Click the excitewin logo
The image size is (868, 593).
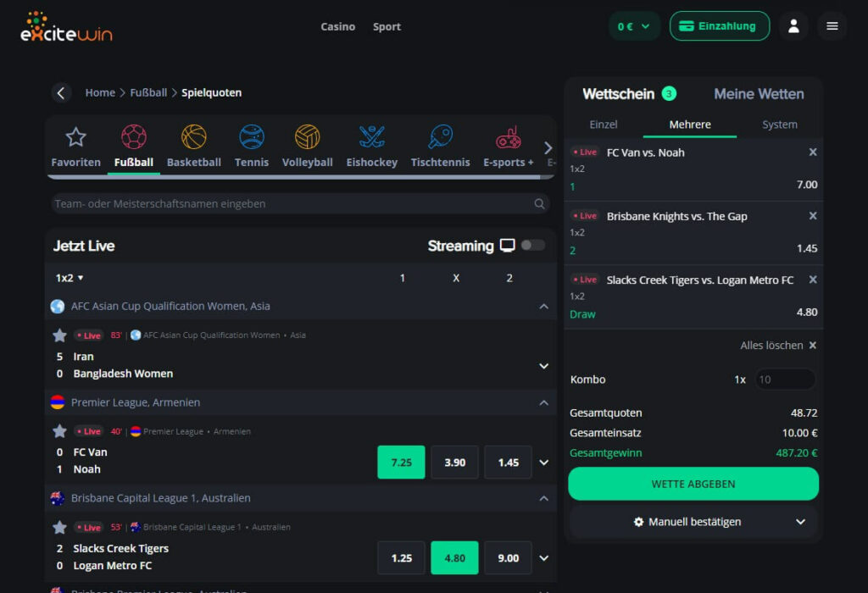coord(66,26)
